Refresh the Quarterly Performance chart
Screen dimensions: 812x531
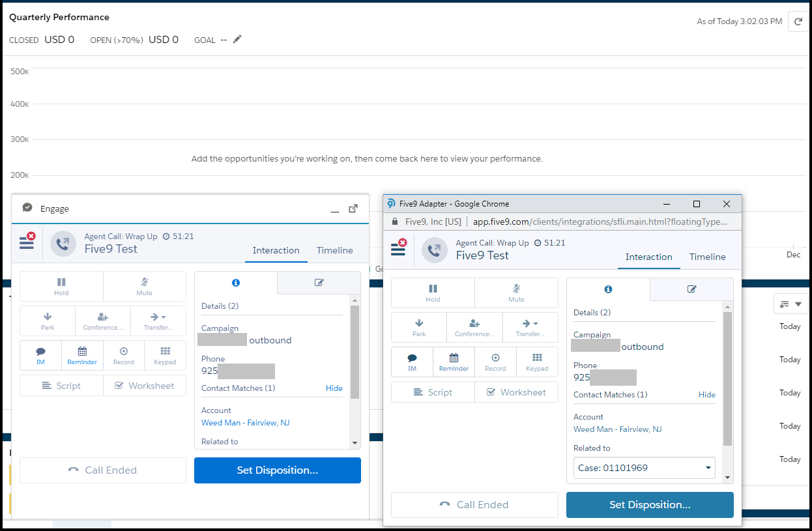[798, 22]
